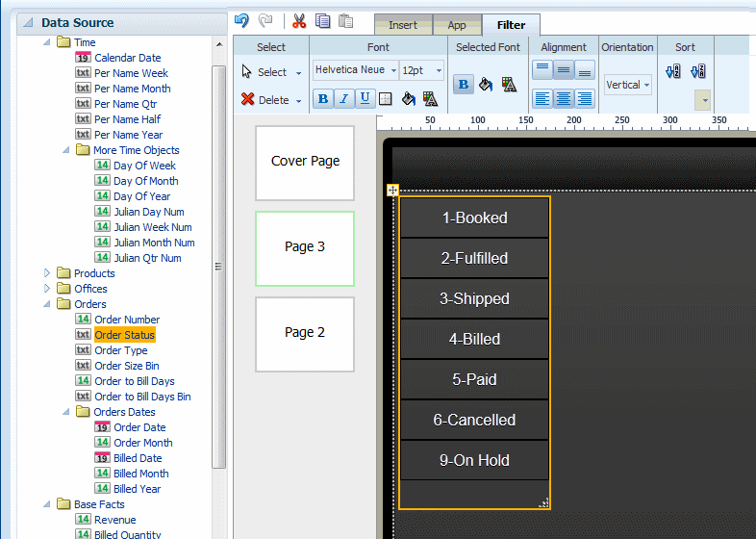
Task: Click the Copy icon
Action: pos(322,21)
